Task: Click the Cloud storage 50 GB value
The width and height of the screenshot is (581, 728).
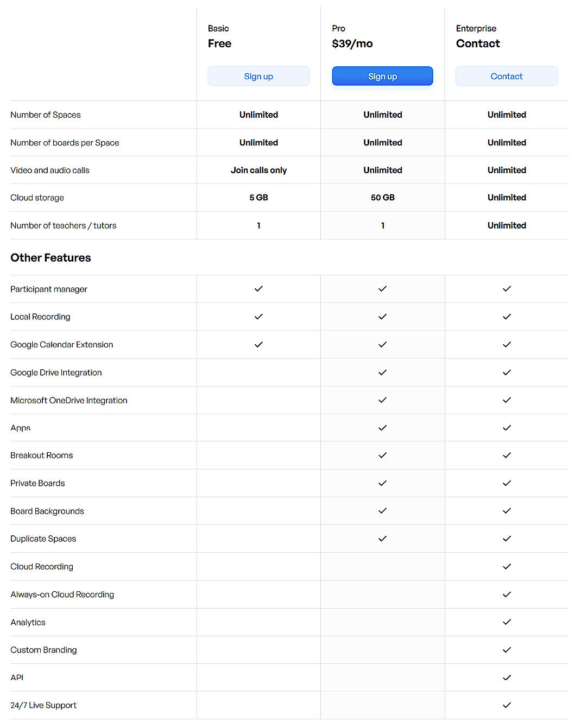Action: point(382,198)
